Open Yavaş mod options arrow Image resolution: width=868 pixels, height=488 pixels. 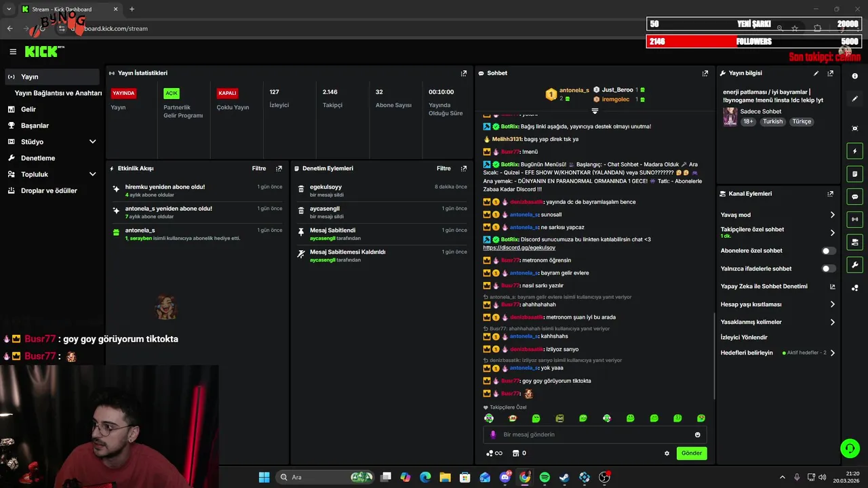coord(833,215)
